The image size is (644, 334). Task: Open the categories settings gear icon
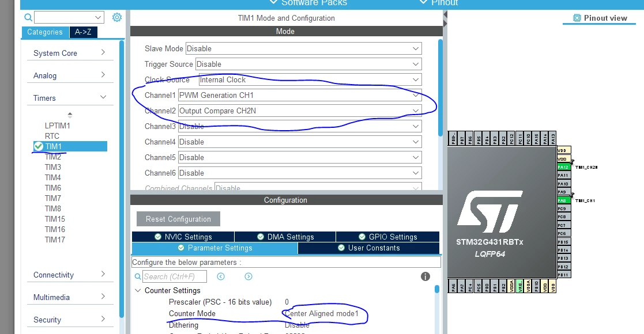117,17
